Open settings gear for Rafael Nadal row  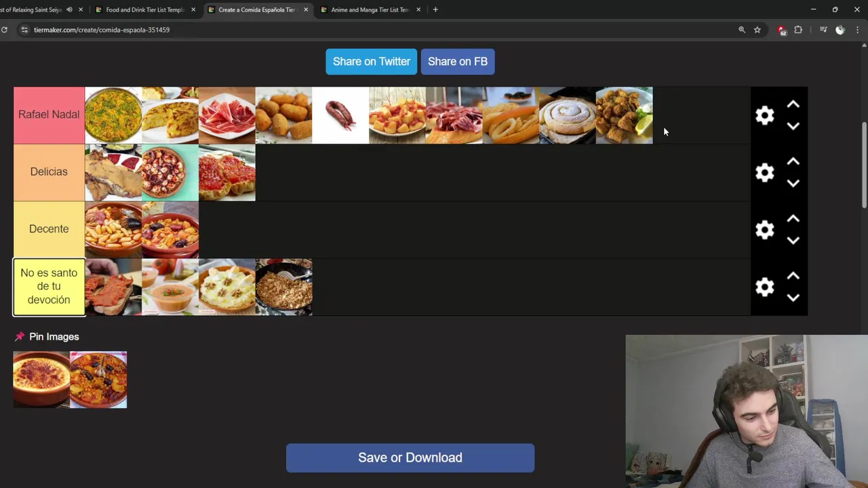(x=764, y=115)
